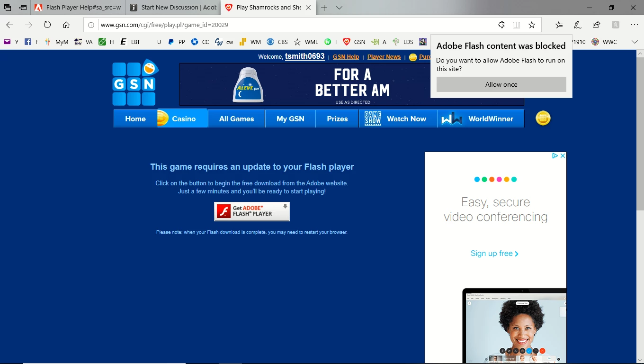Open the extensions puzzle piece icon
The width and height of the screenshot is (644, 364).
point(501,25)
